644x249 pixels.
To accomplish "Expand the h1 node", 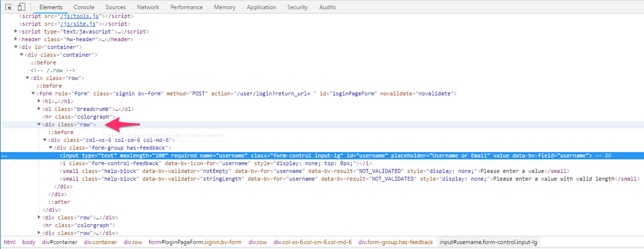I will tap(39, 101).
